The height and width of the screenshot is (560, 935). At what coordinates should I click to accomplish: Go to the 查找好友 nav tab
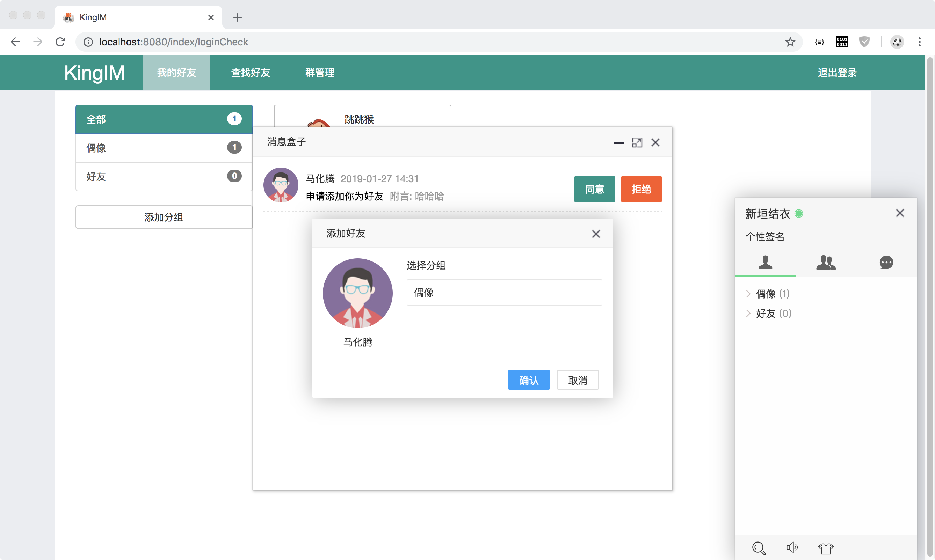pyautogui.click(x=251, y=73)
